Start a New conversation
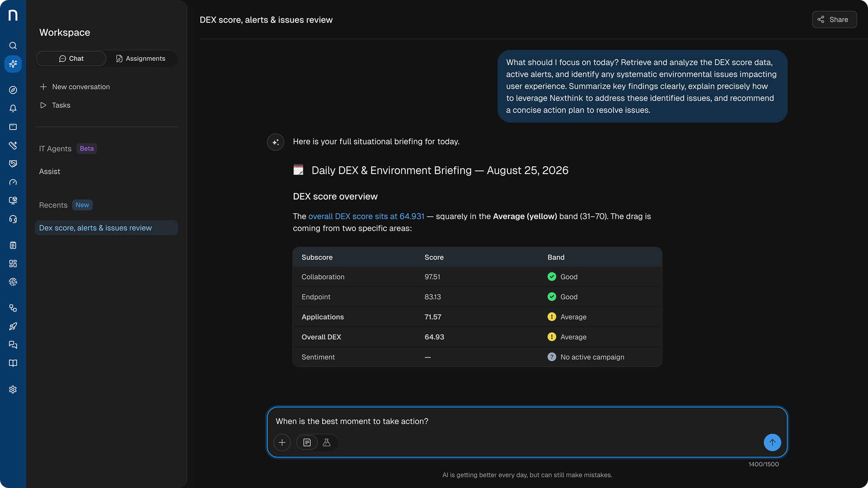The width and height of the screenshot is (868, 488). (x=75, y=87)
